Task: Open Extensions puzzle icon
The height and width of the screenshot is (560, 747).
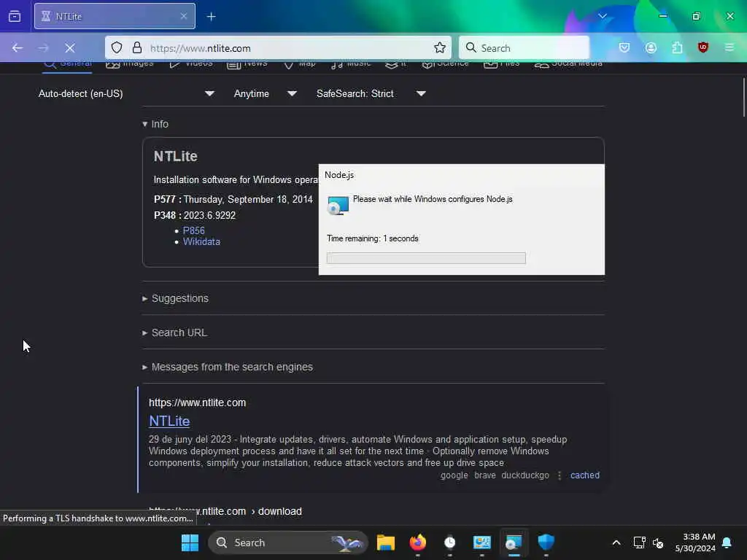Action: click(677, 47)
